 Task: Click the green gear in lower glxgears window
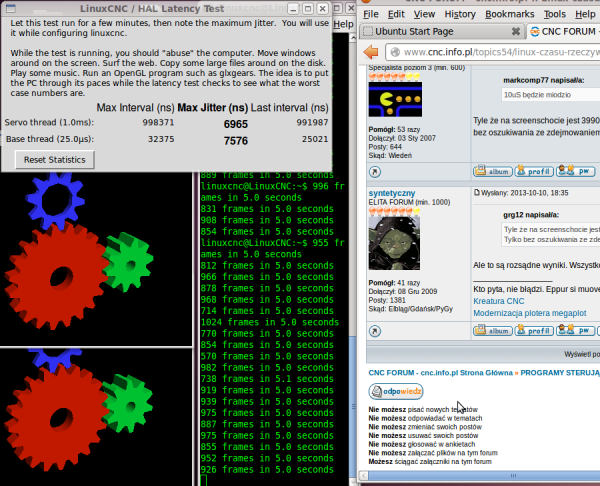pyautogui.click(x=127, y=404)
